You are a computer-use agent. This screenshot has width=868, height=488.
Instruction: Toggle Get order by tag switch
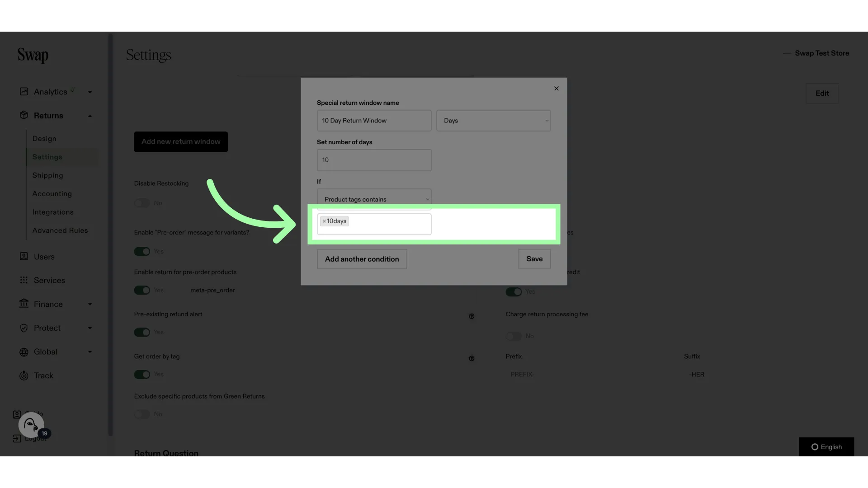(142, 374)
